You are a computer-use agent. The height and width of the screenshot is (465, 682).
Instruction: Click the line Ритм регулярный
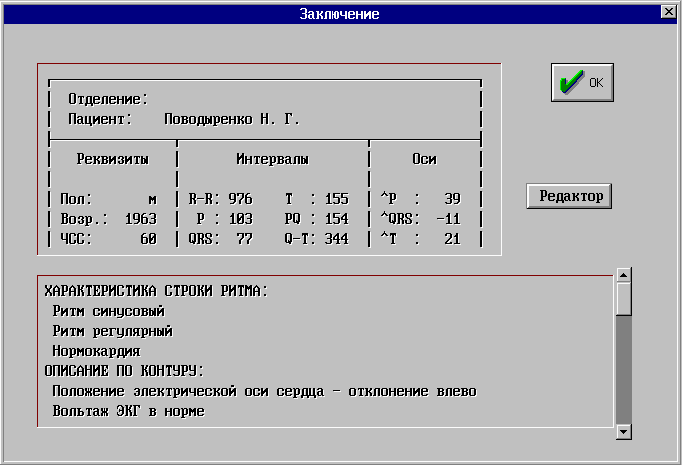click(x=113, y=331)
